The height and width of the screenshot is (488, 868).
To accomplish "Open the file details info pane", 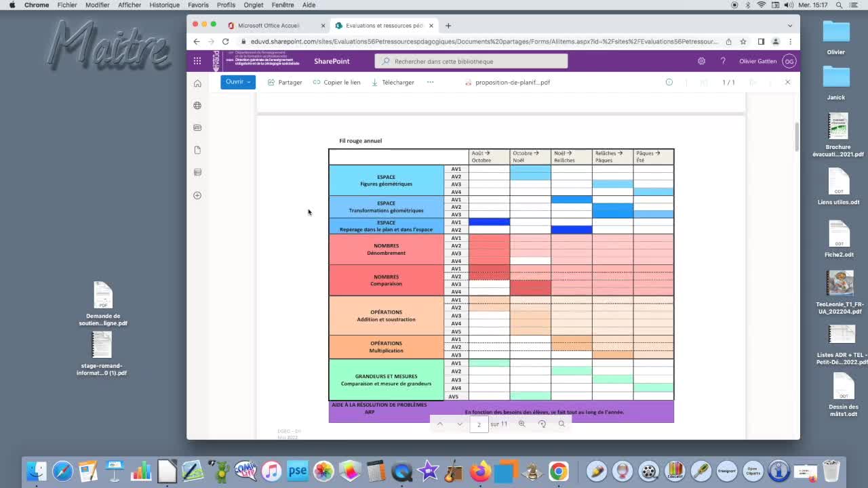I will click(x=669, y=82).
